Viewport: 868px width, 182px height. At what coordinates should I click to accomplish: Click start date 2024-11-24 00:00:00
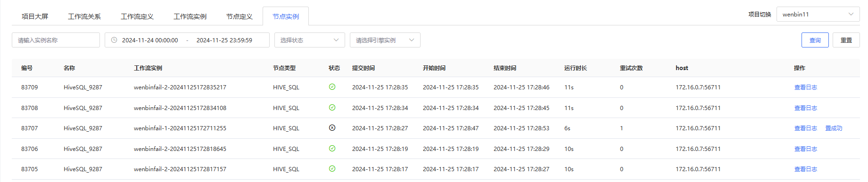(x=150, y=40)
